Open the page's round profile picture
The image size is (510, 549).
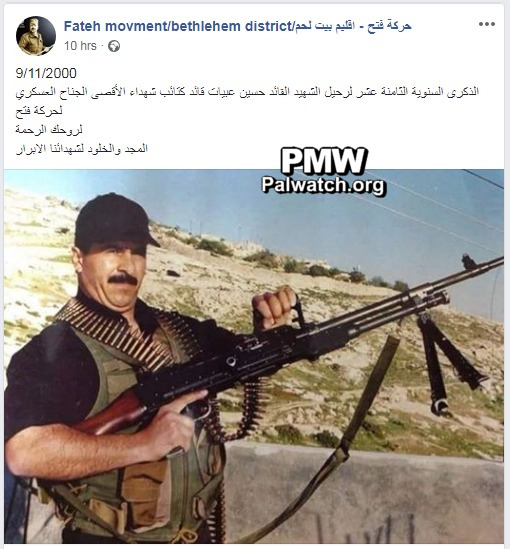[x=36, y=36]
